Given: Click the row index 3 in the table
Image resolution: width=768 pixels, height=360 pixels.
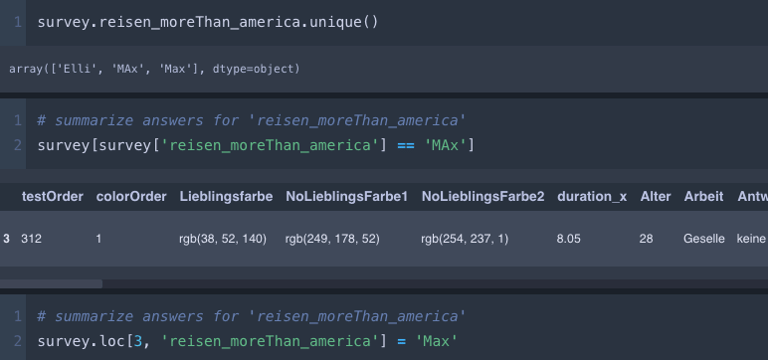Looking at the screenshot, I should (6, 239).
